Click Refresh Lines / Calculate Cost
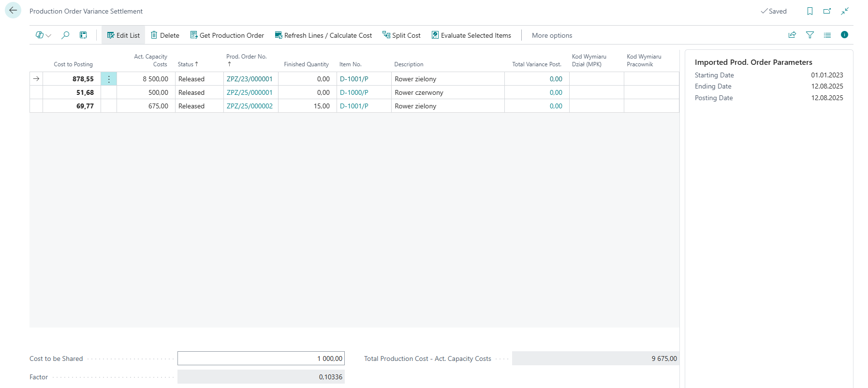868x388 pixels. point(324,35)
